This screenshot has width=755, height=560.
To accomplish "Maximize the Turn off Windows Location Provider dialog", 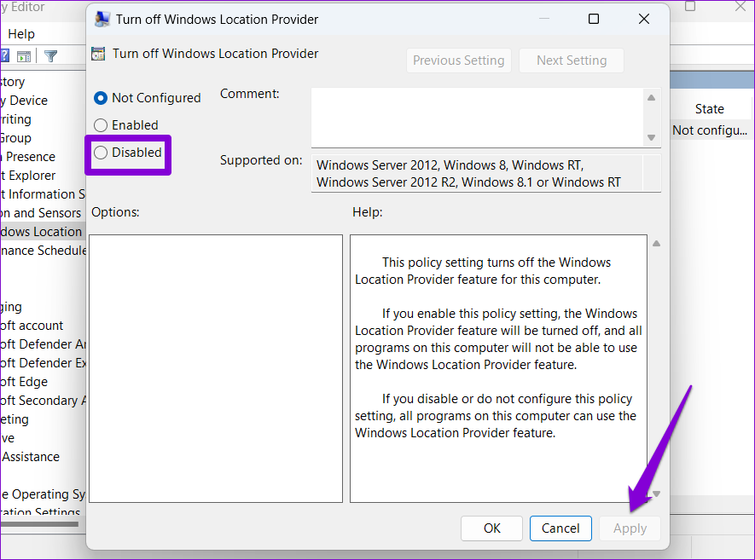I will (594, 19).
